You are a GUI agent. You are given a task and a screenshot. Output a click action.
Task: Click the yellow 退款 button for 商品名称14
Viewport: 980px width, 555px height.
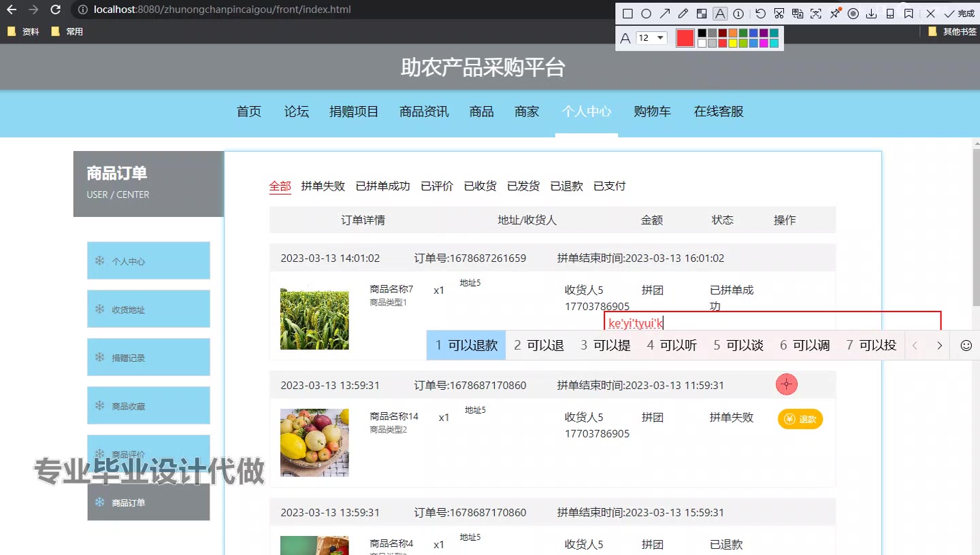(x=800, y=419)
